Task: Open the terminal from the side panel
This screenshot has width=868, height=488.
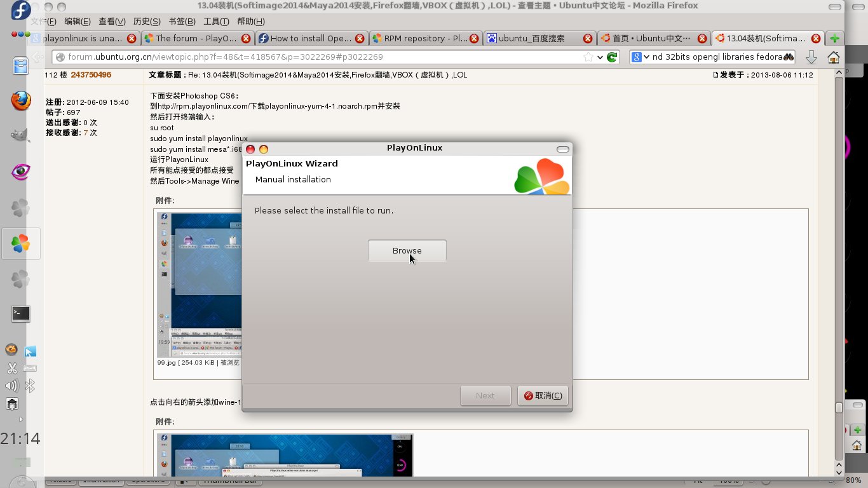Action: tap(21, 313)
